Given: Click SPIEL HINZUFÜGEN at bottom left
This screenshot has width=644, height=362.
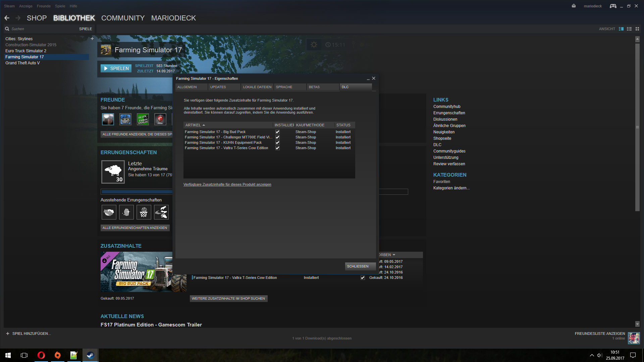Looking at the screenshot, I should pyautogui.click(x=29, y=334).
